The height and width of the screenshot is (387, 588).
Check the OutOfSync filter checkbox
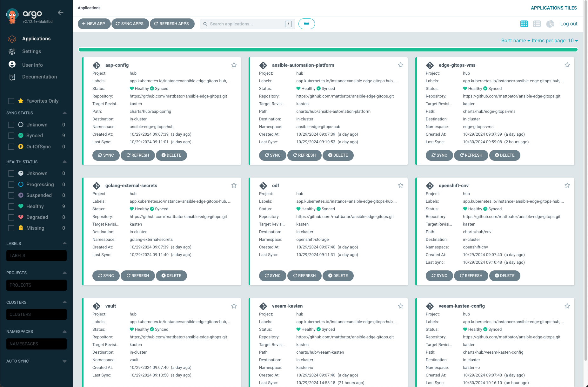click(11, 147)
